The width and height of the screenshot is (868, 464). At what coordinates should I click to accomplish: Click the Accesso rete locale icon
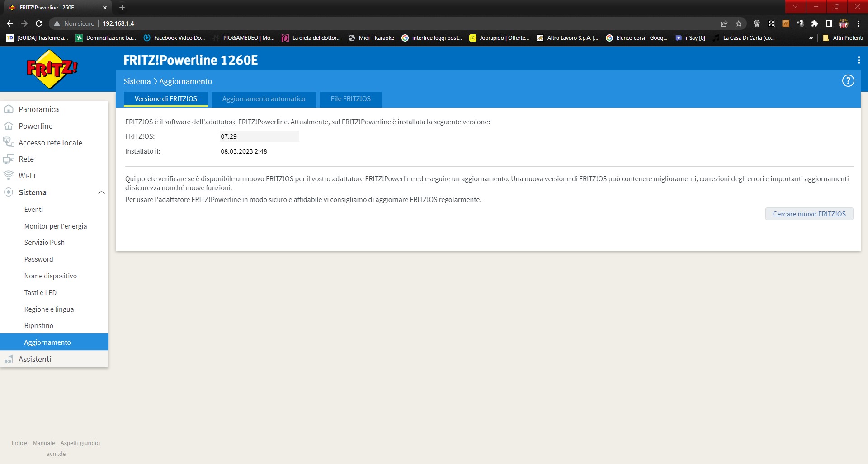pos(9,142)
